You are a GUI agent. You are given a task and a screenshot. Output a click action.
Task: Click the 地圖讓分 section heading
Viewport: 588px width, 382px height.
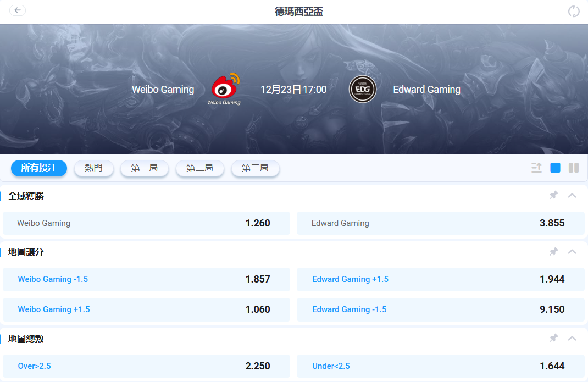point(26,252)
